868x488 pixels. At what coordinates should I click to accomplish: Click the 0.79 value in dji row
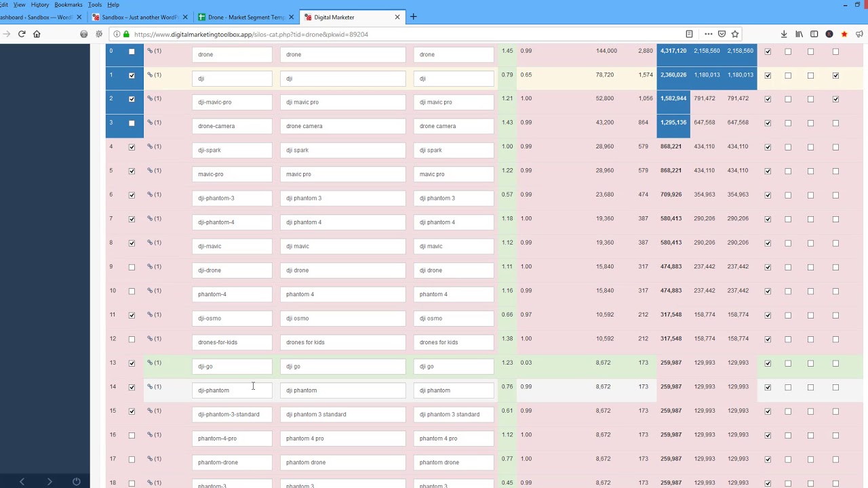pos(507,75)
